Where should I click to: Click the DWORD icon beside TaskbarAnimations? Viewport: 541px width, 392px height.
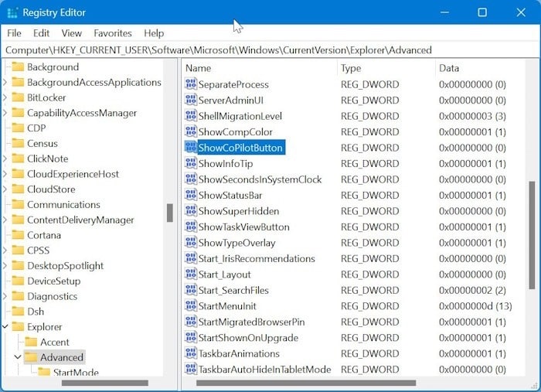191,353
